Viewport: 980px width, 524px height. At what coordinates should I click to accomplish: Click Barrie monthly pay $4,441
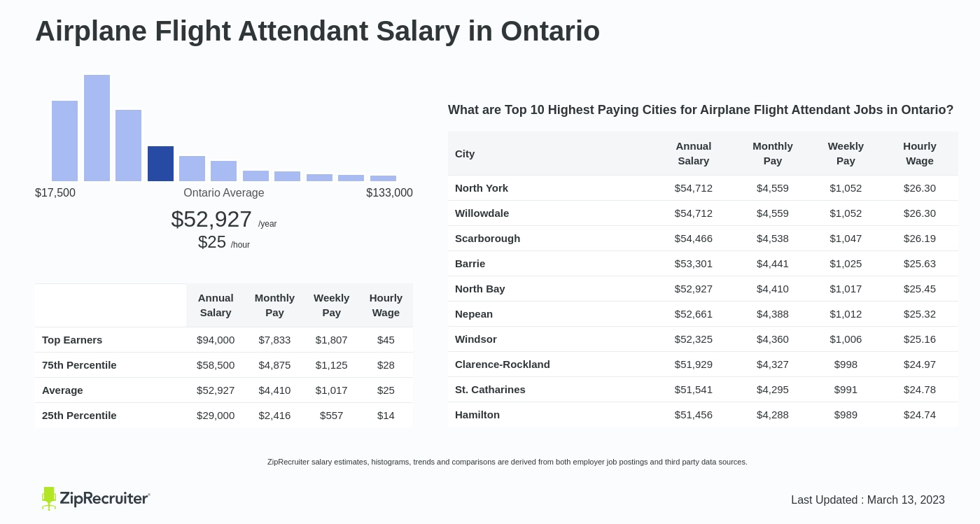pyautogui.click(x=773, y=263)
